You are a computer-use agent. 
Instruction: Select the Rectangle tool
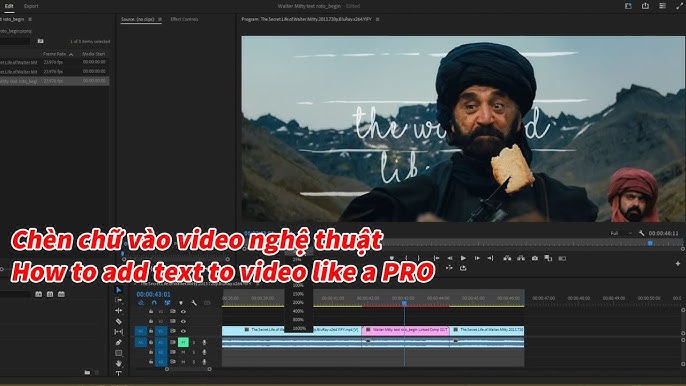(119, 353)
